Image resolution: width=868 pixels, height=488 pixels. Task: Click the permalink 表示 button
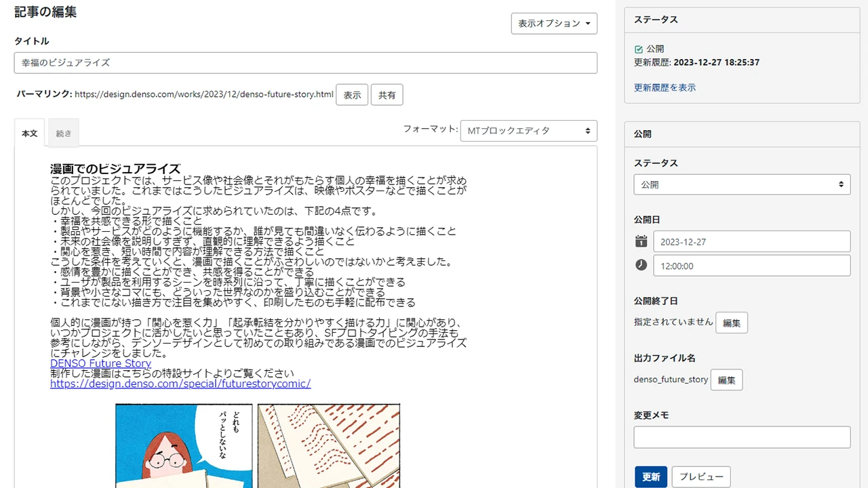[x=352, y=95]
